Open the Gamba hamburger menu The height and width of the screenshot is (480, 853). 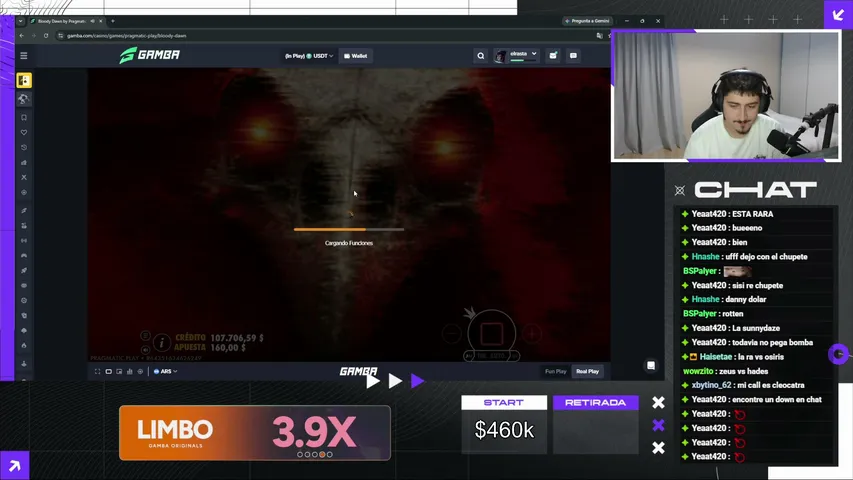(x=23, y=56)
